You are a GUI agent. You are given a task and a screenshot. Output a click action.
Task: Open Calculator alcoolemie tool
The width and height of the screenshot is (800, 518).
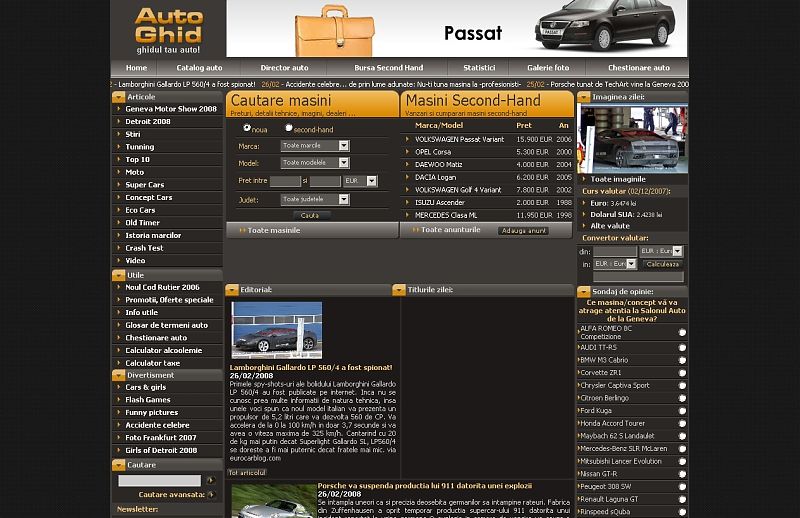(x=164, y=351)
